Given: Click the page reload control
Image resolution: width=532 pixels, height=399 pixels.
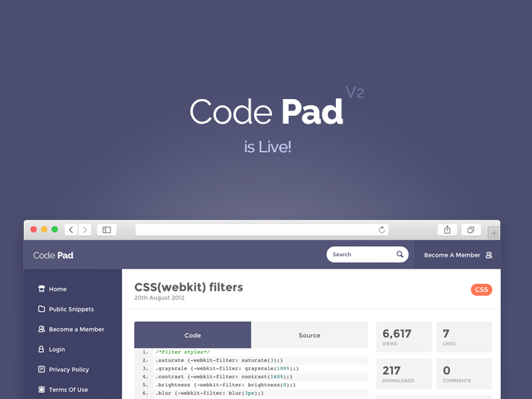Looking at the screenshot, I should click(382, 229).
